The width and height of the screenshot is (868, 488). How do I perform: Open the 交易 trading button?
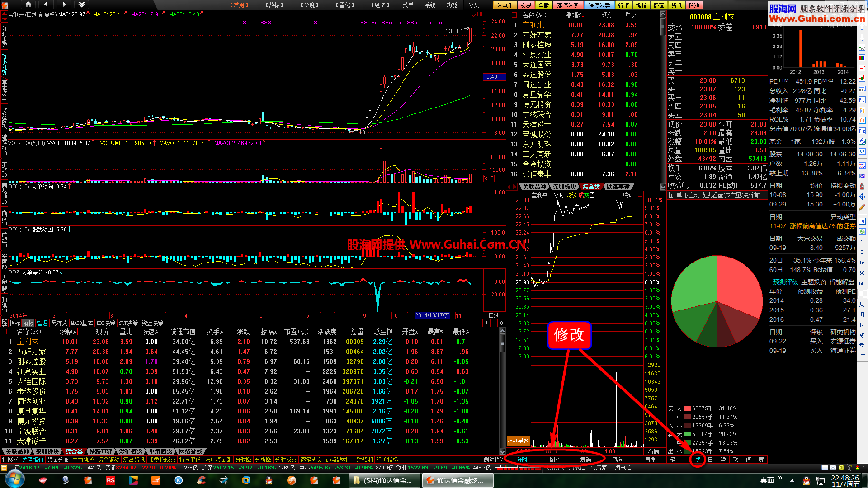click(x=526, y=5)
